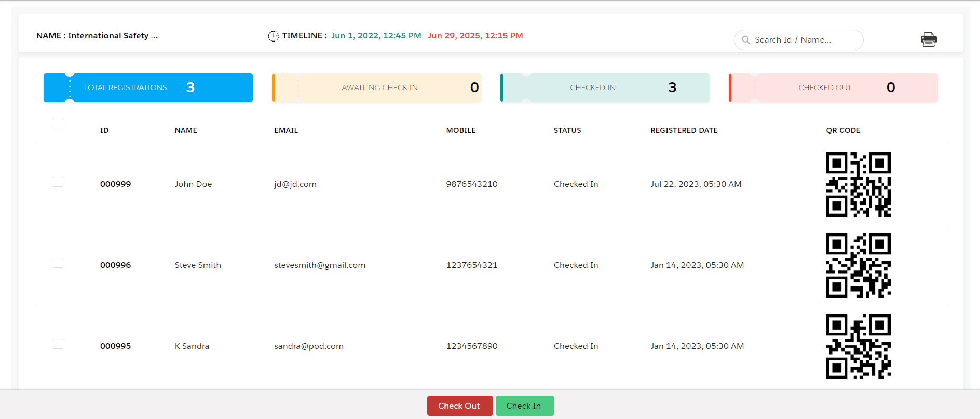Image resolution: width=980 pixels, height=419 pixels.
Task: Click the name John Doe
Action: [193, 184]
